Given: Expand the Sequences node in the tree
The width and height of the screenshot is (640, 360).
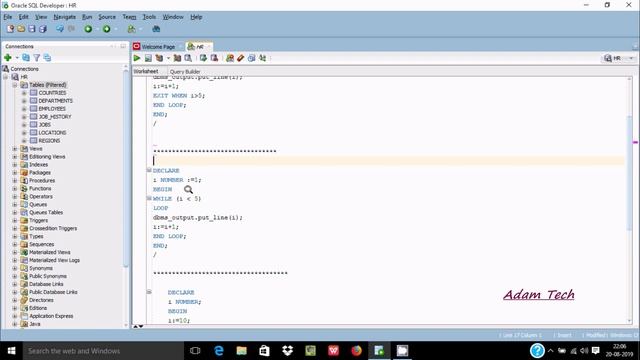Looking at the screenshot, I should 15,244.
